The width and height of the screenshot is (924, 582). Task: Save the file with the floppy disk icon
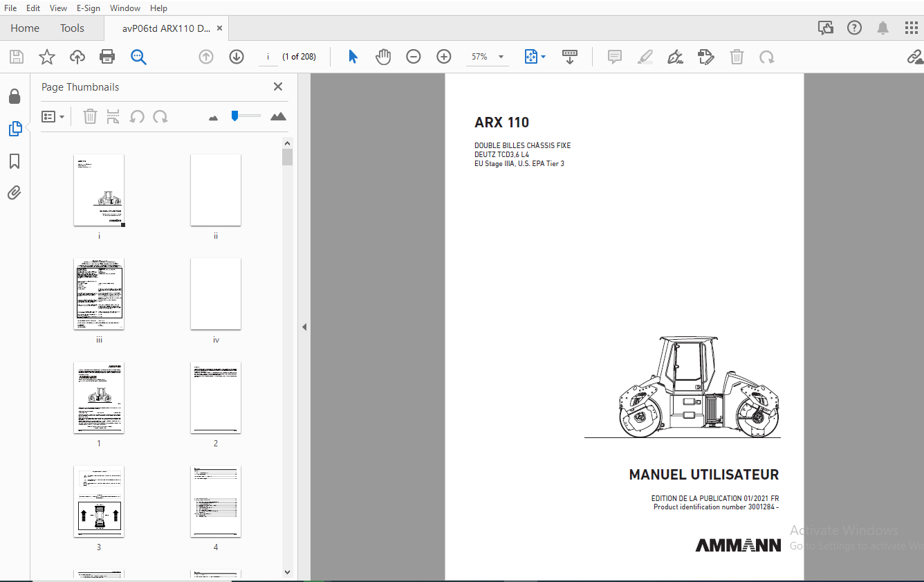(x=16, y=57)
